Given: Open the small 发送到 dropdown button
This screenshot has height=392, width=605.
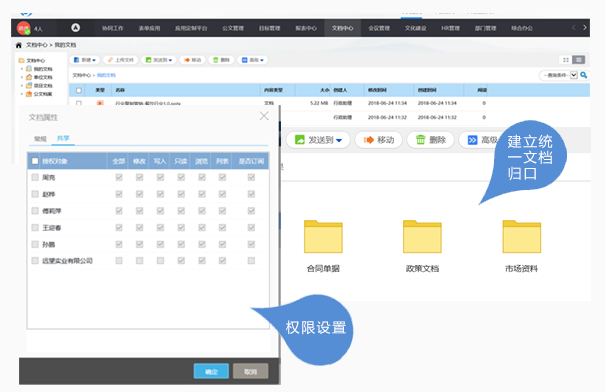Looking at the screenshot, I should [x=159, y=60].
